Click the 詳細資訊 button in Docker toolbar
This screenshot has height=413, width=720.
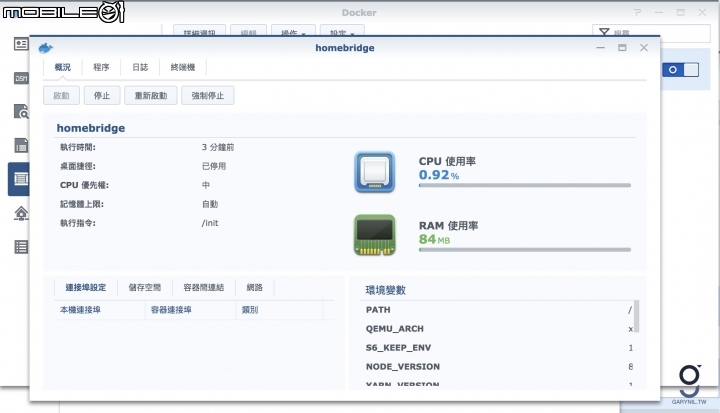click(x=199, y=31)
